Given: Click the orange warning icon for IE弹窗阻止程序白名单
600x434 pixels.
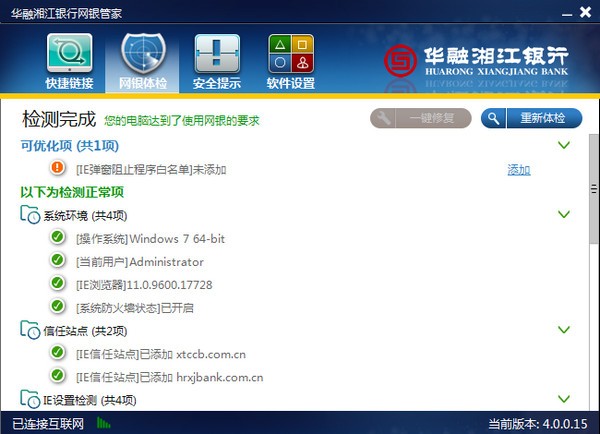Looking at the screenshot, I should tap(57, 167).
